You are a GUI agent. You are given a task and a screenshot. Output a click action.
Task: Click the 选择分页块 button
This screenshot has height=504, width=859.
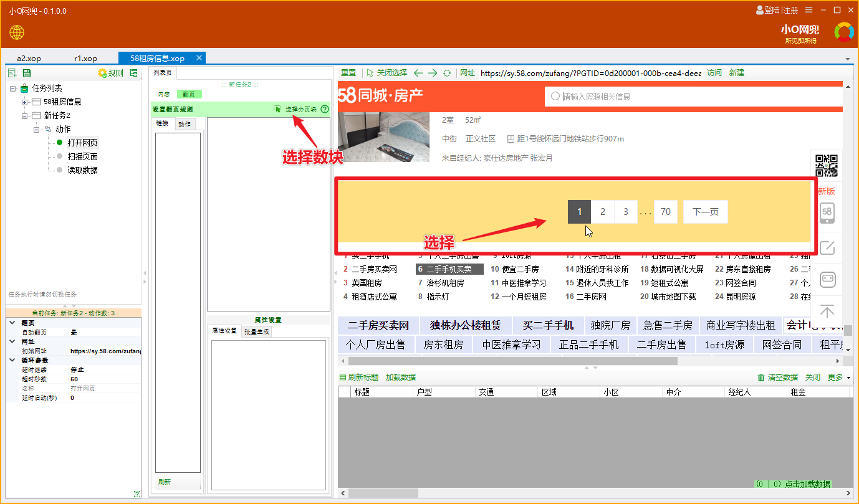(x=301, y=109)
